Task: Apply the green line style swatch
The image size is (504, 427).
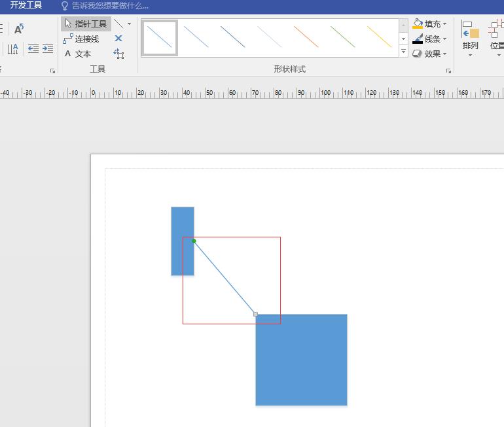Action: point(343,37)
